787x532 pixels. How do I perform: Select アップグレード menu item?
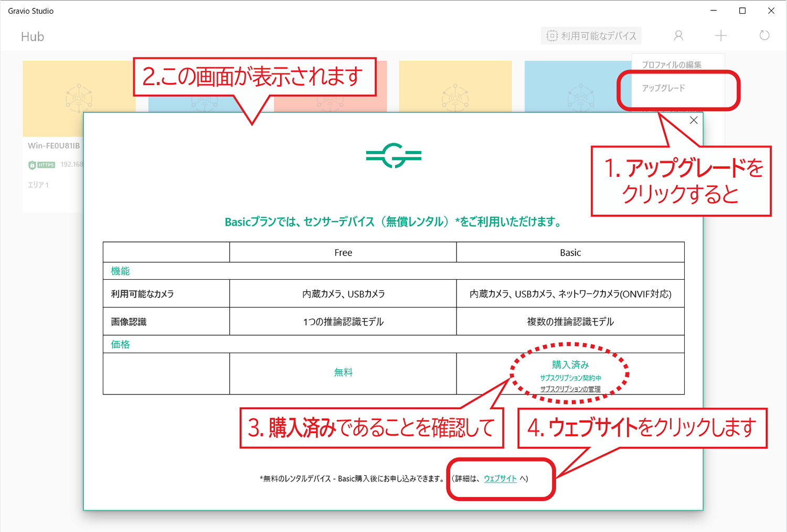(663, 88)
